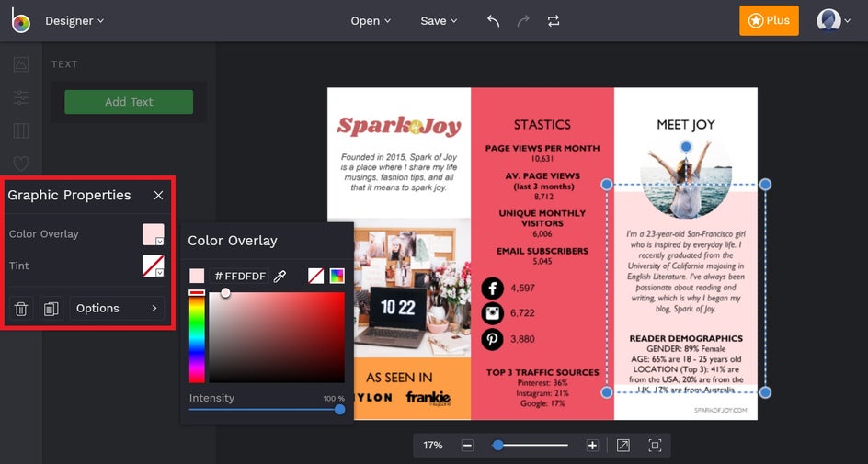Select the STASTICS heading on canvas
This screenshot has height=464, width=868.
pyautogui.click(x=542, y=124)
